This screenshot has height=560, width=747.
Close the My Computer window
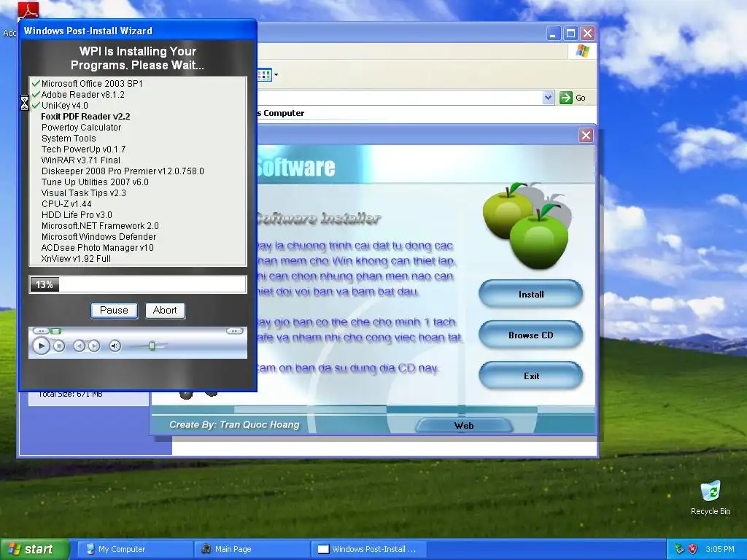click(x=587, y=34)
